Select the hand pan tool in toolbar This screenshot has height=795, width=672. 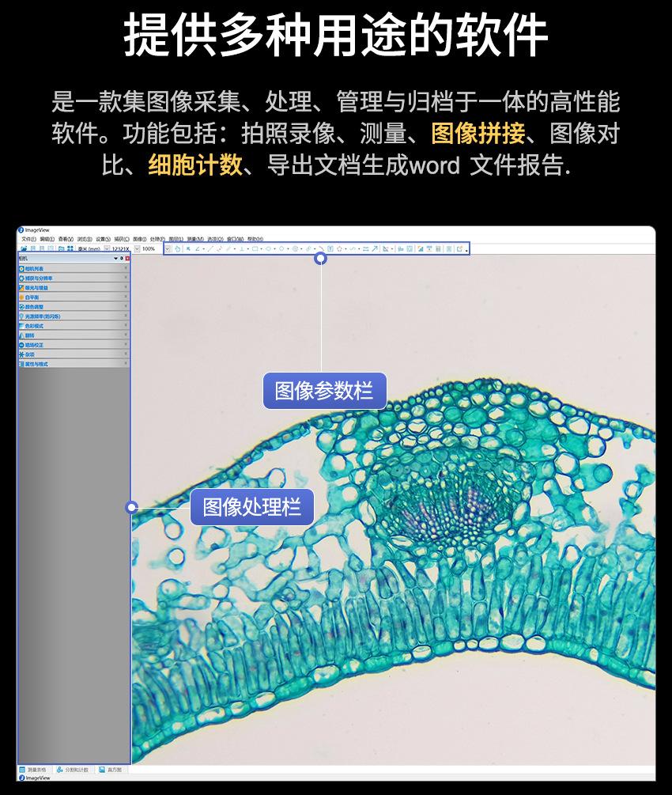178,248
